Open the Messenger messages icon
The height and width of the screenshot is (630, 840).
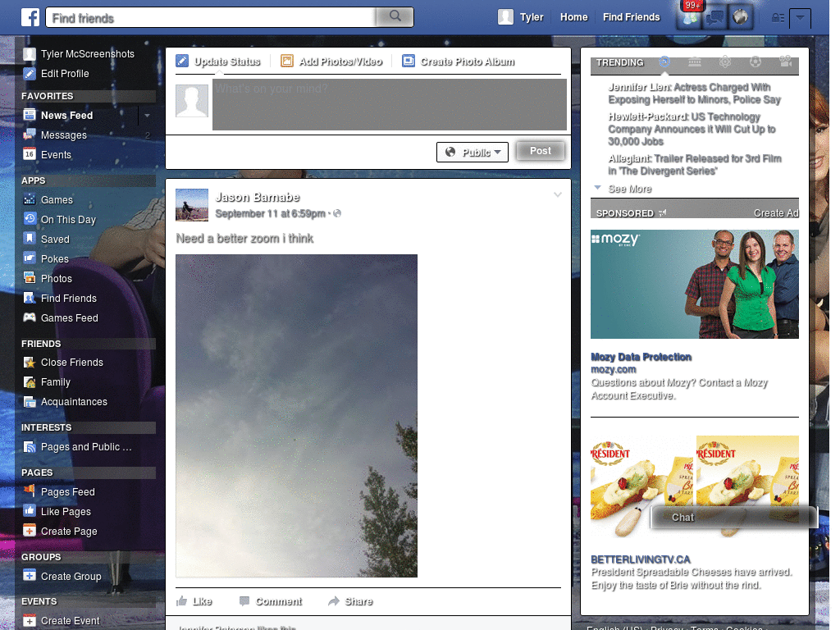tap(714, 18)
